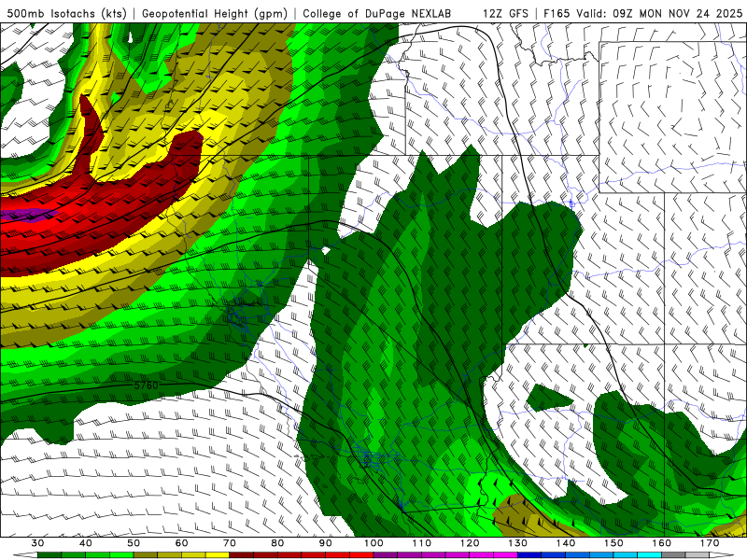Click the 70 value on the color scale
Screen dimensions: 747x560
(230, 543)
